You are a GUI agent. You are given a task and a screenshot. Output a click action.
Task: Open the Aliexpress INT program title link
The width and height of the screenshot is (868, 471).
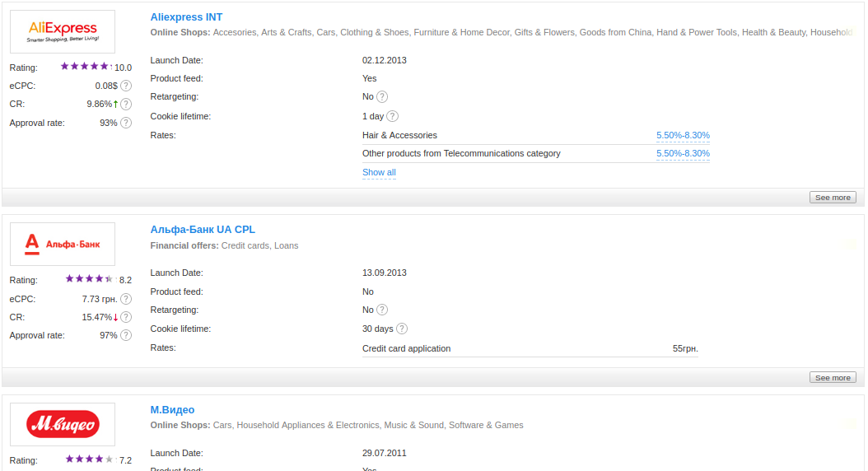[187, 17]
